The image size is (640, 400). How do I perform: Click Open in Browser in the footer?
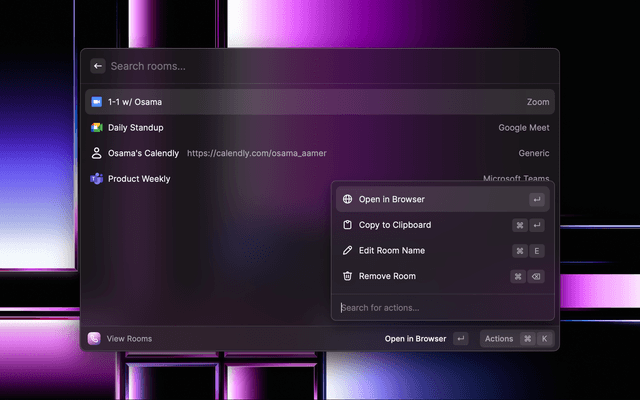(x=415, y=339)
